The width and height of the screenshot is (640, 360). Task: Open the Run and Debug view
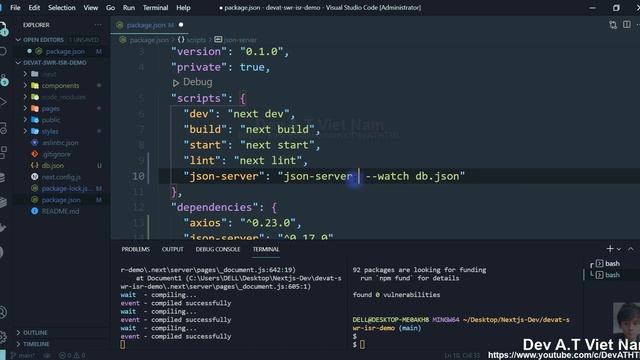3,102
